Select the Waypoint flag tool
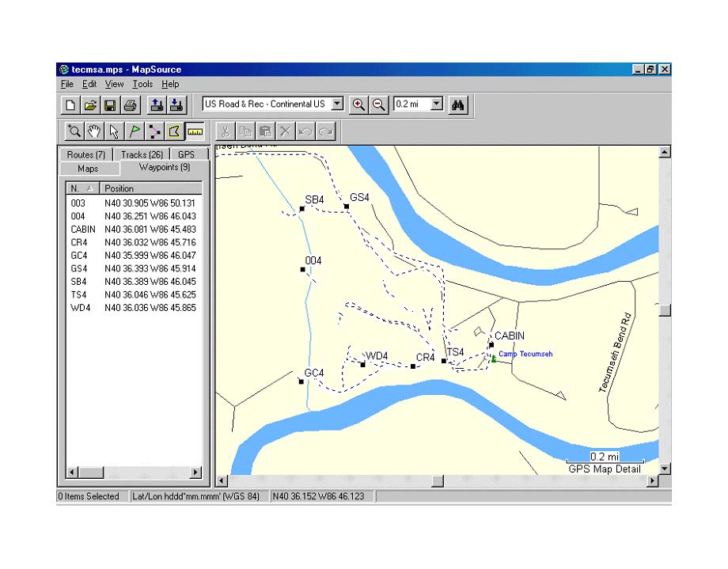728x569 pixels. 135,131
